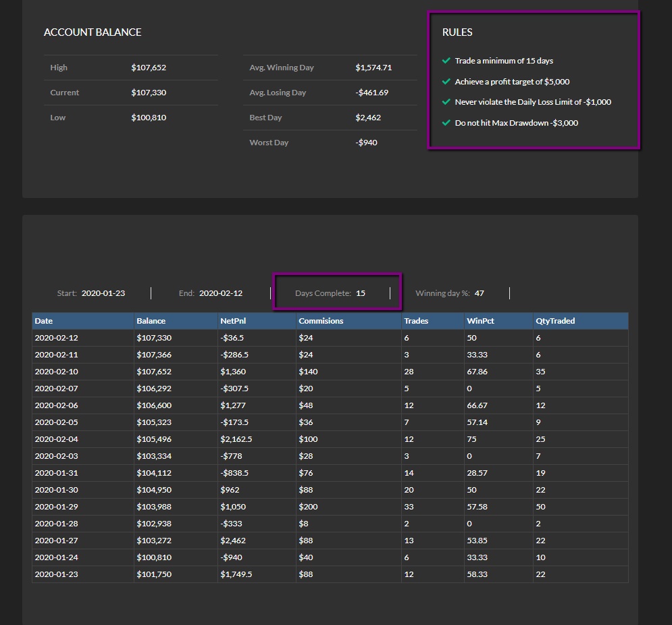Viewport: 672px width, 625px height.
Task: Click the checkmark beside Trade a minimum of 15 days
Action: tap(446, 60)
